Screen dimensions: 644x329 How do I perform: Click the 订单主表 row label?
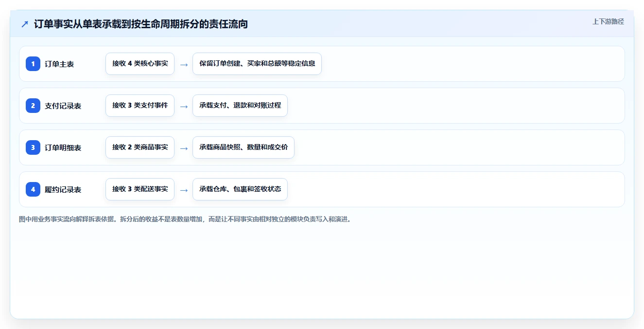point(59,64)
